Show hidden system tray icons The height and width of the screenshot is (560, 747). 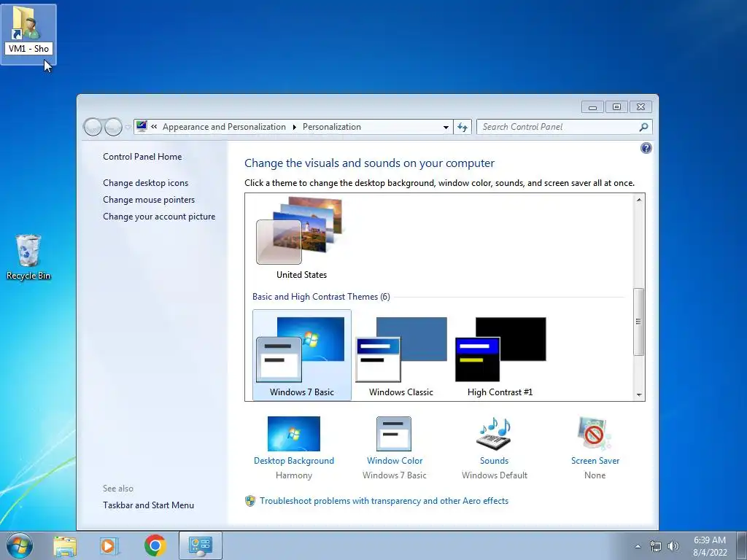638,547
